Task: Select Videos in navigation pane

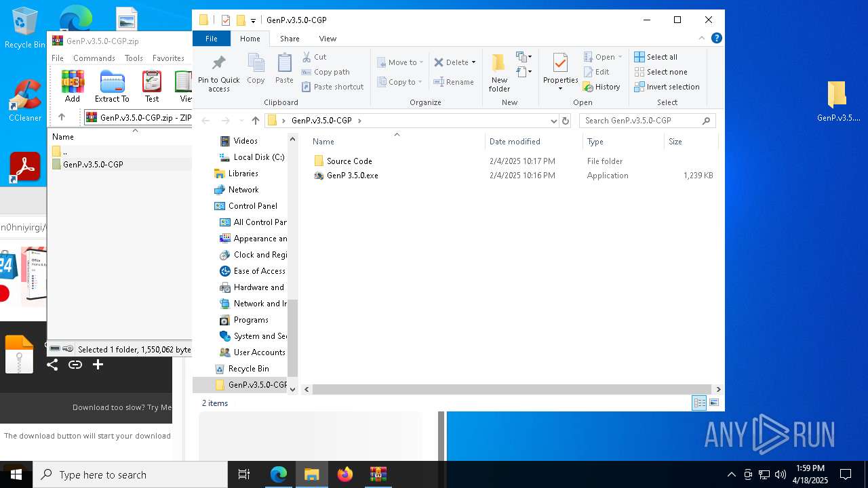Action: click(245, 141)
